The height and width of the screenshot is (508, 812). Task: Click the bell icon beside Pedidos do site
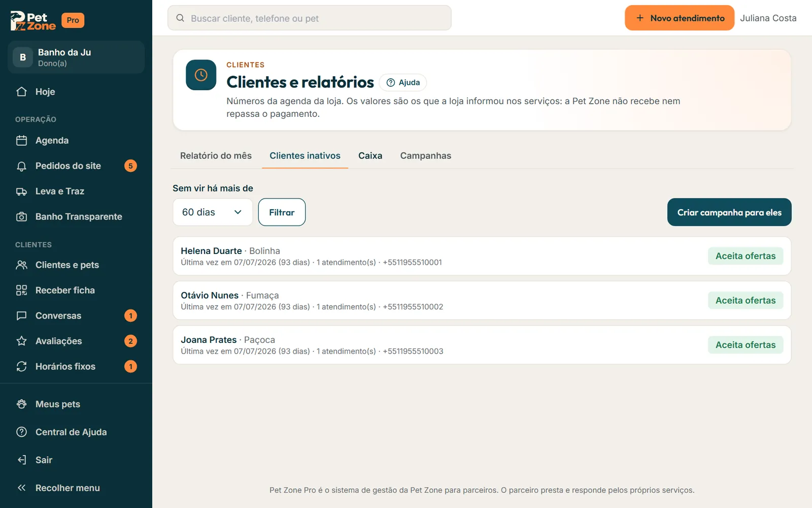(x=21, y=166)
